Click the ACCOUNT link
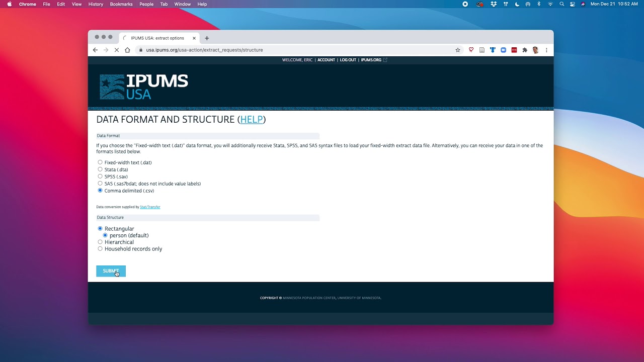Image resolution: width=644 pixels, height=362 pixels. click(326, 60)
